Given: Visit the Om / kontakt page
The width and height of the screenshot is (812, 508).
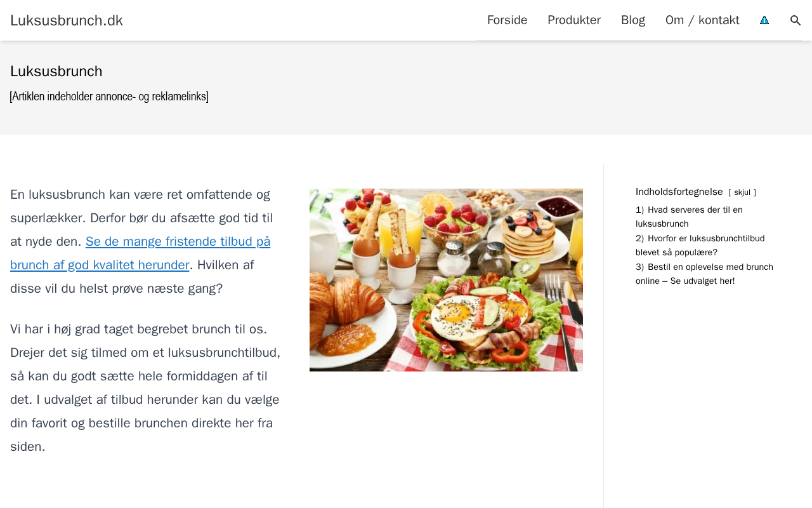Looking at the screenshot, I should coord(702,20).
